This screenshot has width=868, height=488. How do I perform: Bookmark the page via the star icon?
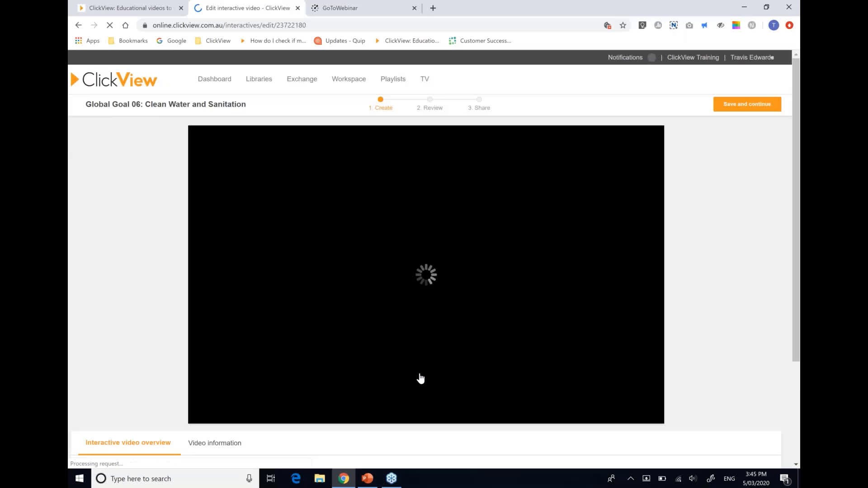623,25
